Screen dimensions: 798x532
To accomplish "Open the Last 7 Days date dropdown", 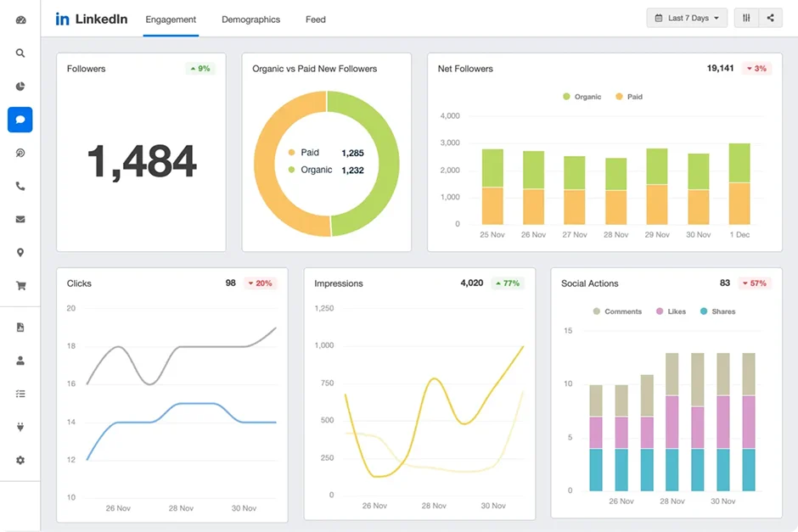I will point(687,18).
